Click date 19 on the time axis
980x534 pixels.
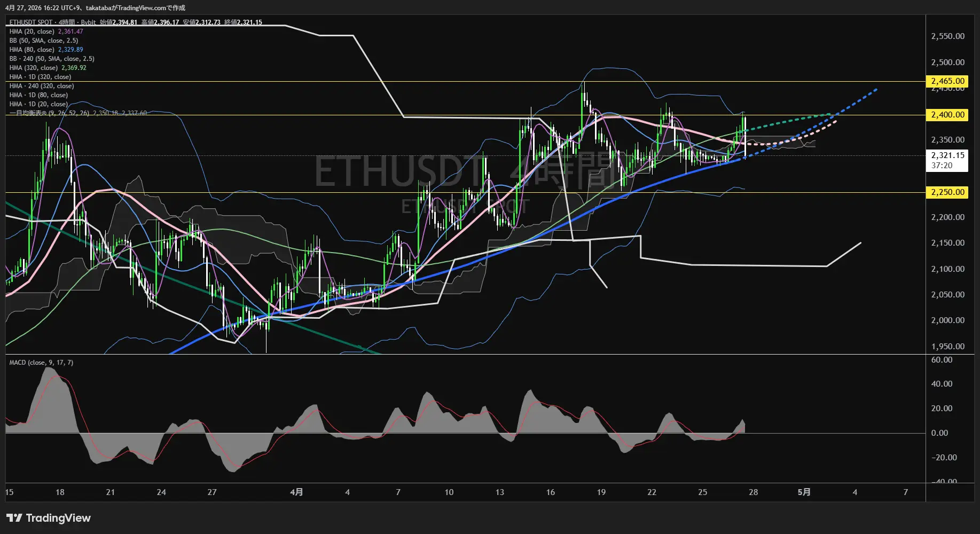click(601, 492)
